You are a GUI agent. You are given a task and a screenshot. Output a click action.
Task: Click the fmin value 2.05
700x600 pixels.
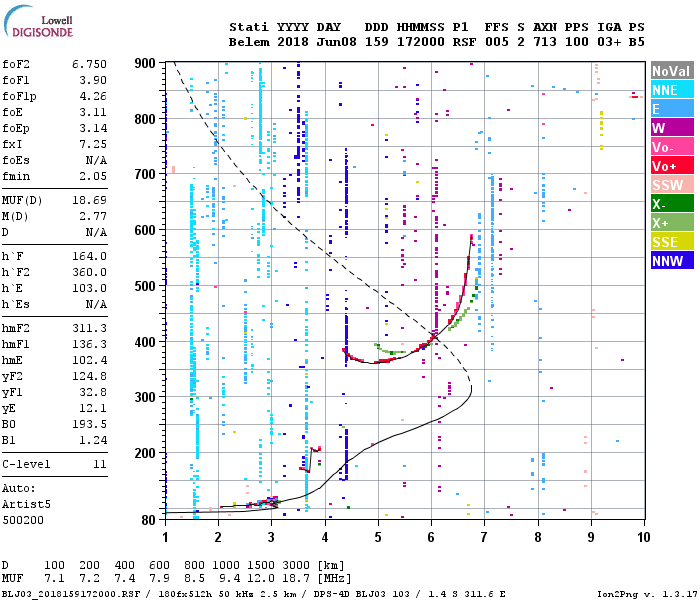pos(93,176)
